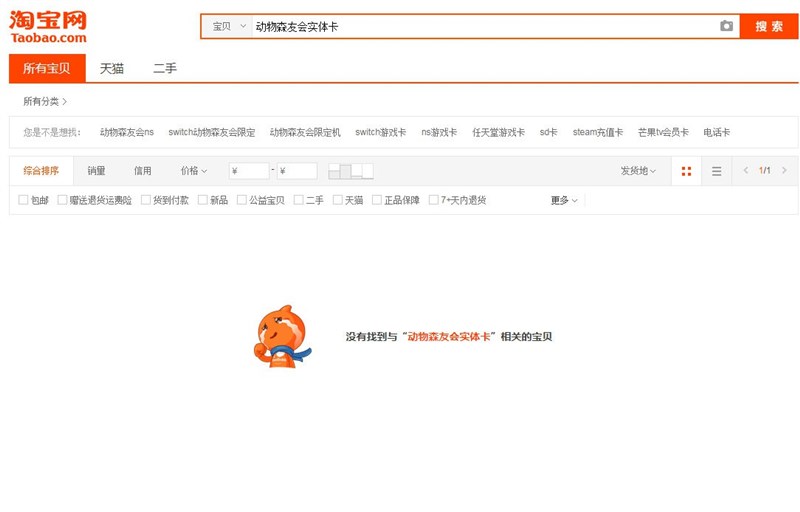This screenshot has height=512, width=800.
Task: Expand the 发货地 location dropdown
Action: pos(638,171)
